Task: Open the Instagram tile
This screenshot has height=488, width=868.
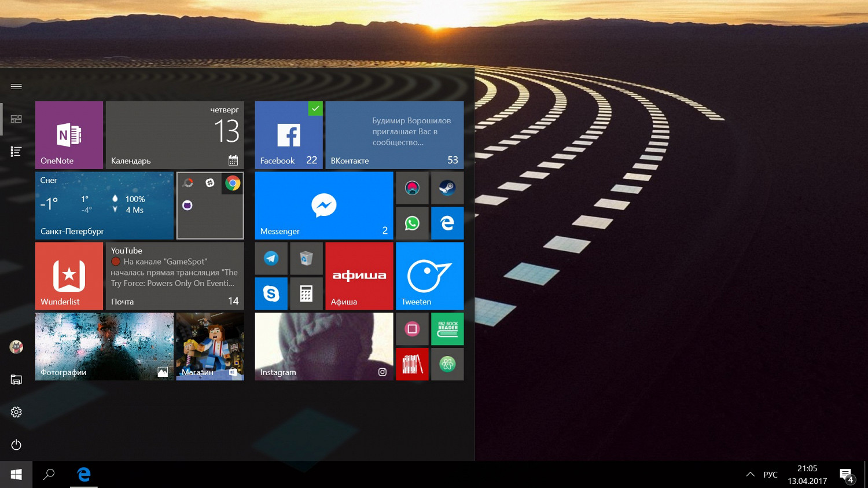Action: pos(324,347)
